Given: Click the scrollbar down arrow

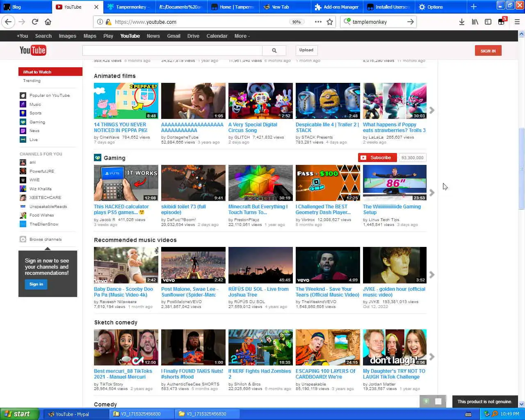Looking at the screenshot, I should click(x=521, y=404).
